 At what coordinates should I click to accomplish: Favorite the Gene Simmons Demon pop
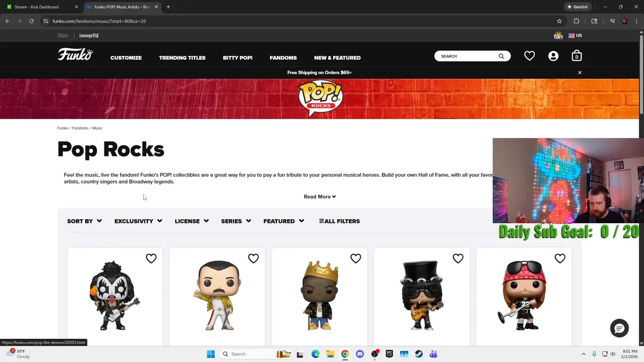(151, 258)
